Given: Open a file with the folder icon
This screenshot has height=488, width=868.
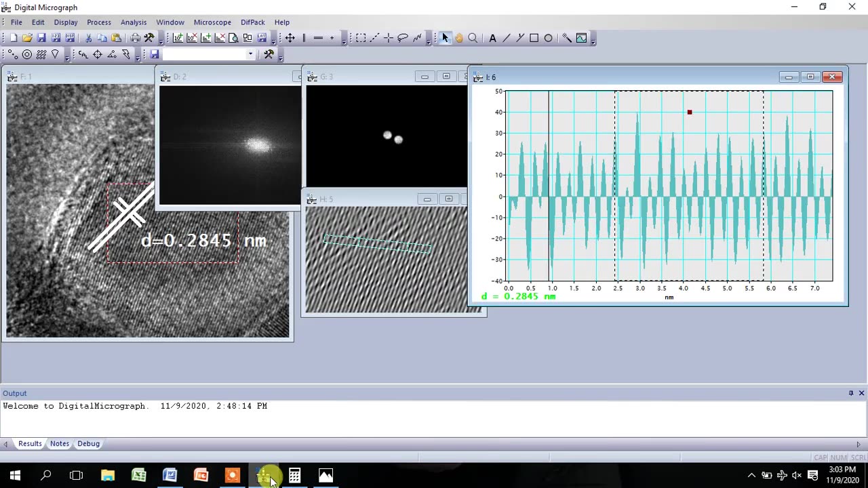Looking at the screenshot, I should pyautogui.click(x=27, y=38).
